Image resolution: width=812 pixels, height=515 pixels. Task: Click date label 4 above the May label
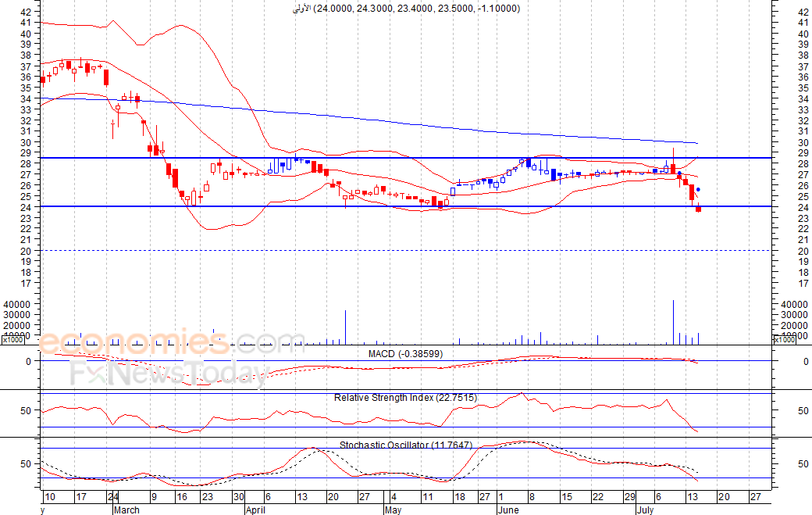[x=394, y=497]
